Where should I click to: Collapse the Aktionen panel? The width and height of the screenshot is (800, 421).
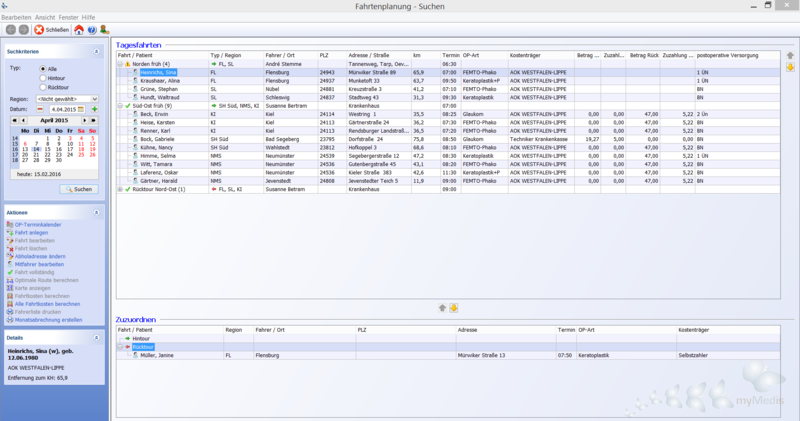tap(96, 212)
